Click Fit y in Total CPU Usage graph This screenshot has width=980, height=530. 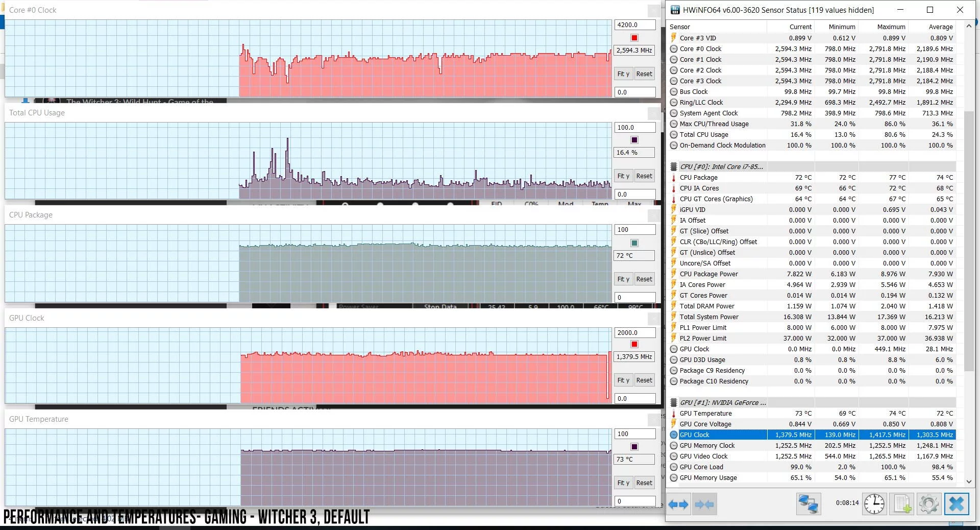(623, 176)
